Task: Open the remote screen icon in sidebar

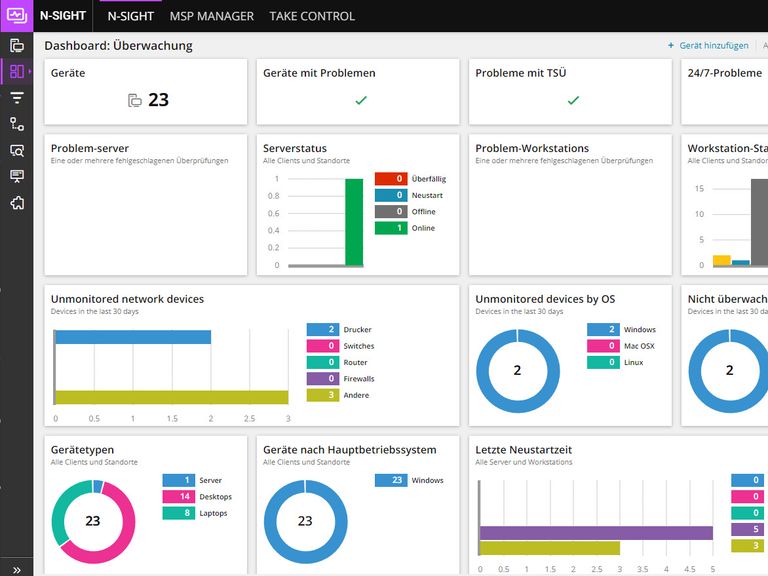Action: tap(17, 176)
